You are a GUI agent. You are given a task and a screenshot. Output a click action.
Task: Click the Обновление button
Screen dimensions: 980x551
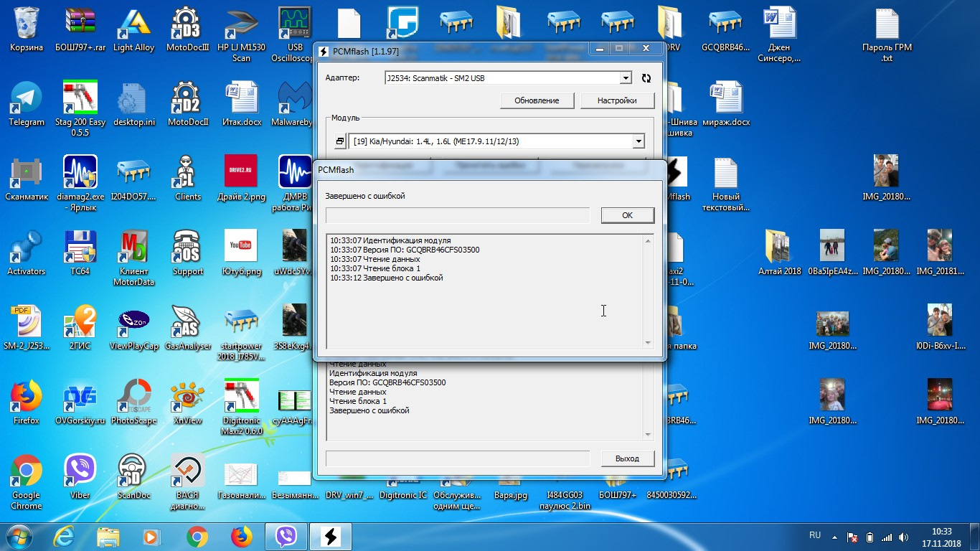[x=537, y=100]
